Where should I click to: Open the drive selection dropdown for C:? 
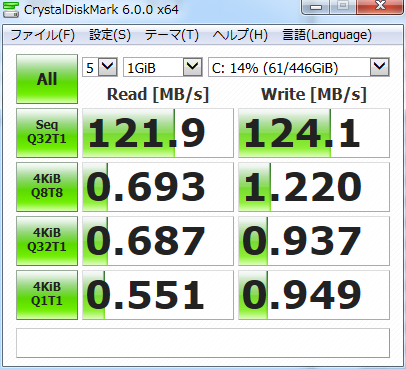[299, 68]
